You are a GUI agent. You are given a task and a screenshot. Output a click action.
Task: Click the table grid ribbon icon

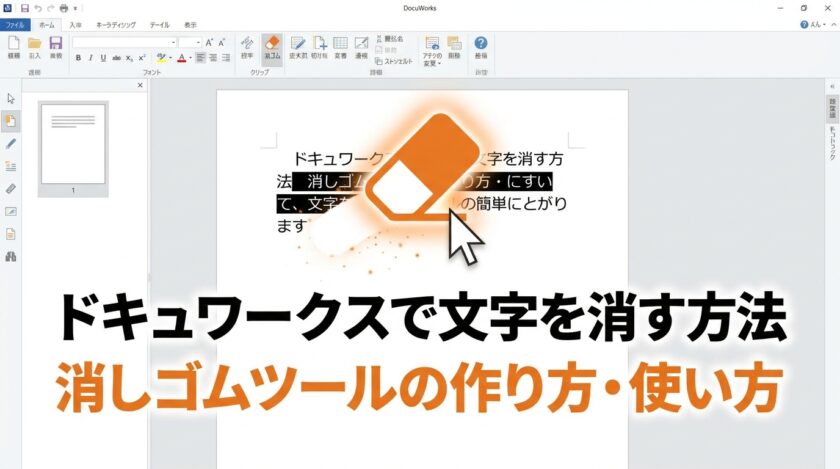[x=340, y=48]
